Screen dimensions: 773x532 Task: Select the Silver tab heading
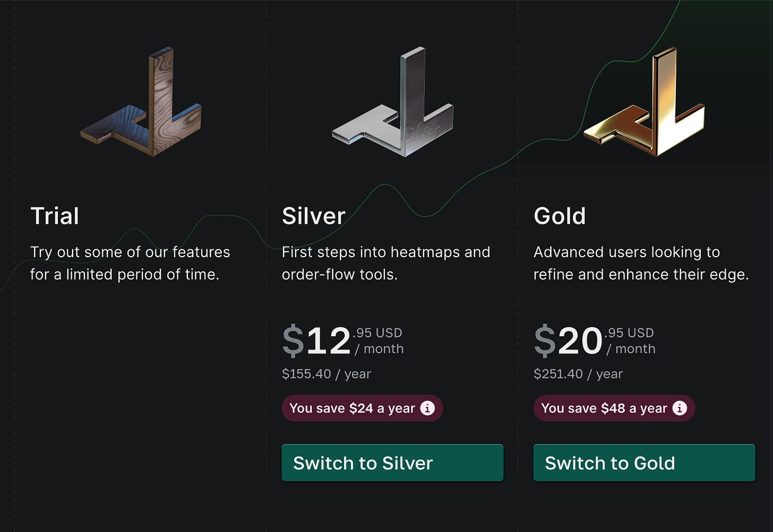tap(313, 215)
